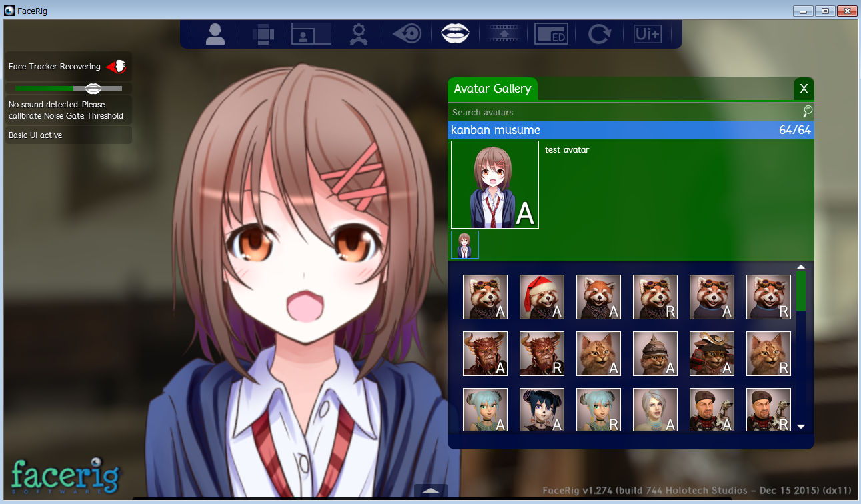Select the black-haired girl avatar
Image resolution: width=861 pixels, height=504 pixels.
(542, 409)
